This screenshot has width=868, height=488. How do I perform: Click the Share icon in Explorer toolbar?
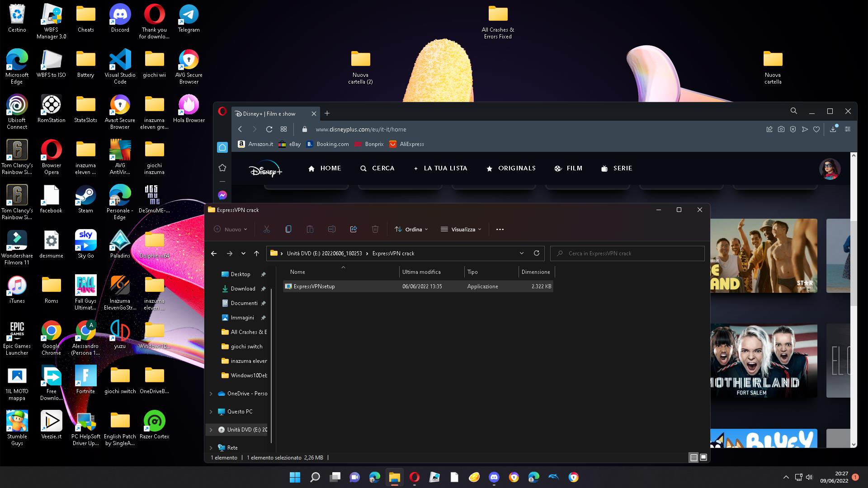point(354,230)
